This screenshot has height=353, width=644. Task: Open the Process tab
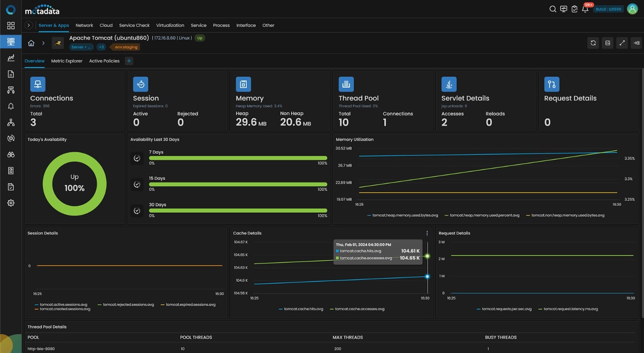point(221,25)
